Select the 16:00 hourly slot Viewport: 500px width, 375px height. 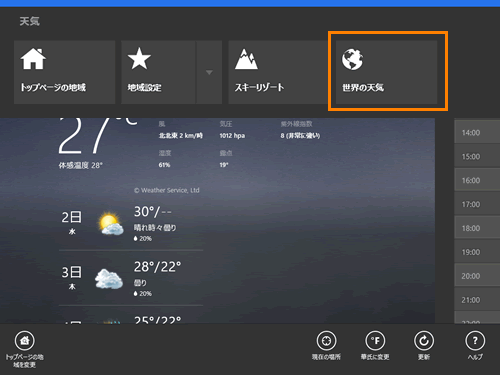477,180
